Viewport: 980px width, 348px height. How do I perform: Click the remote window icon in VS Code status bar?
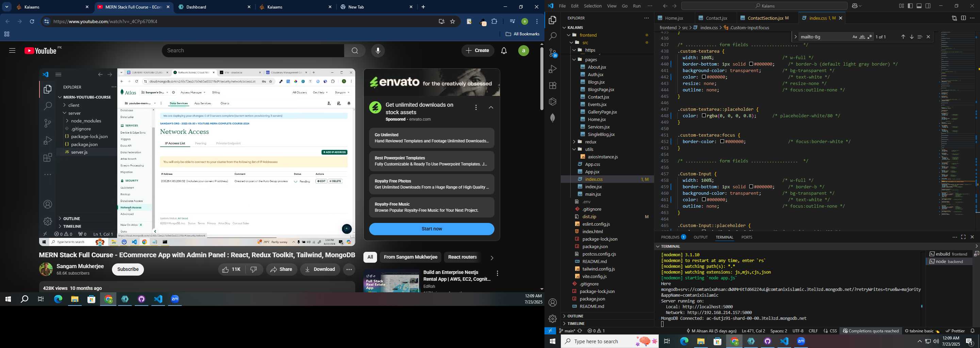pos(550,331)
